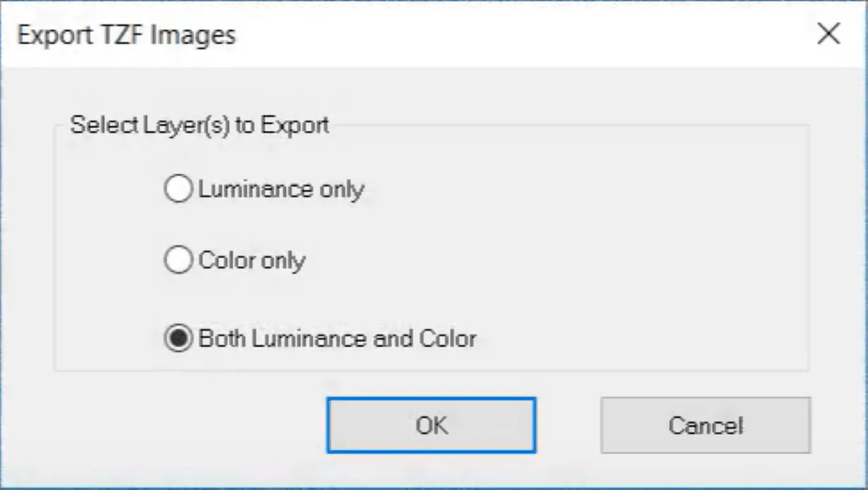Dismiss dialog using the Cancel button
Viewport: 868px width, 490px height.
pyautogui.click(x=705, y=426)
